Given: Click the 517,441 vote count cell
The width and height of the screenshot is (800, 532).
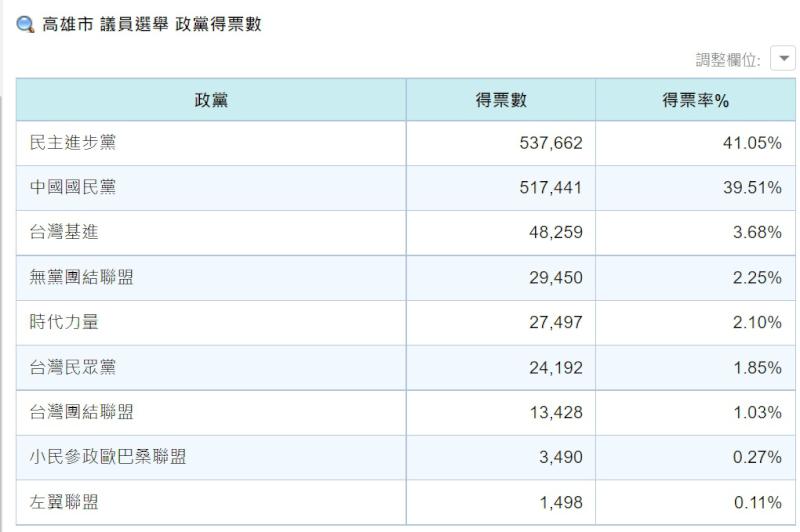Looking at the screenshot, I should pyautogui.click(x=550, y=188).
